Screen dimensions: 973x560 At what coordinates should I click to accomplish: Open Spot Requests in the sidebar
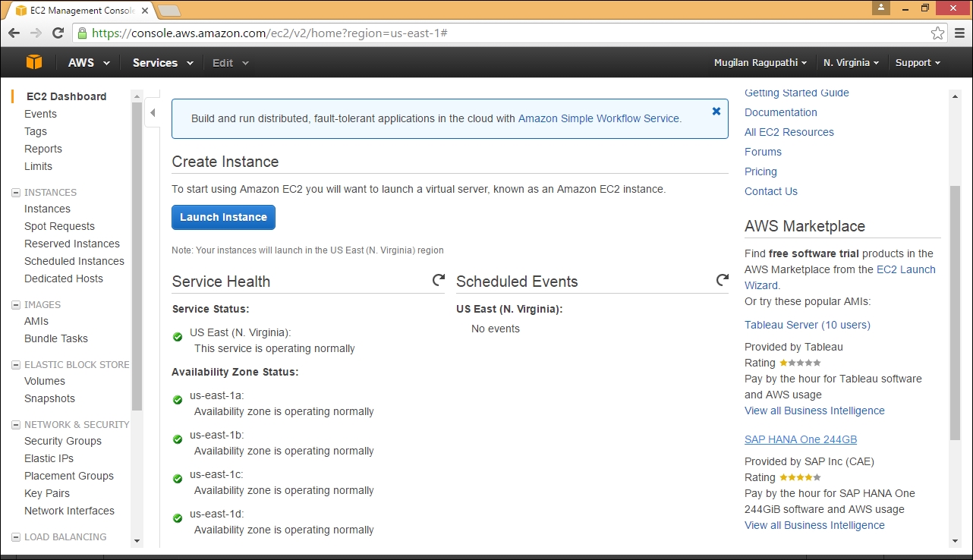click(59, 226)
